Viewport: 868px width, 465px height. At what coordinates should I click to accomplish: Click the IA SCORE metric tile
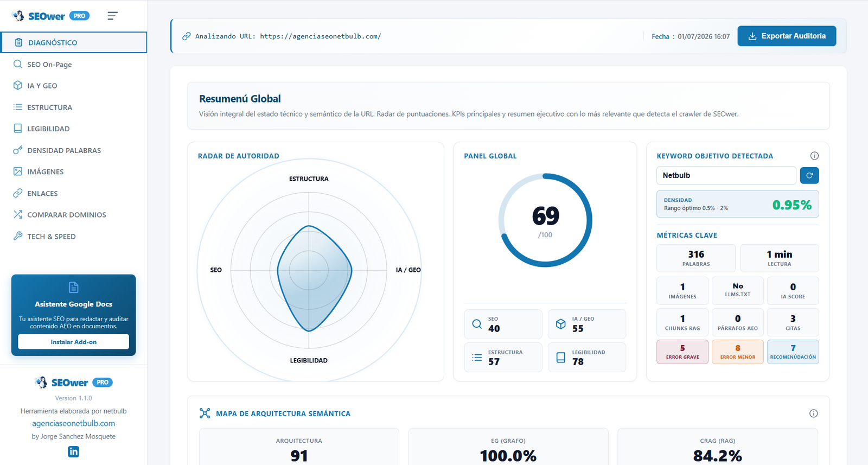[x=793, y=290]
